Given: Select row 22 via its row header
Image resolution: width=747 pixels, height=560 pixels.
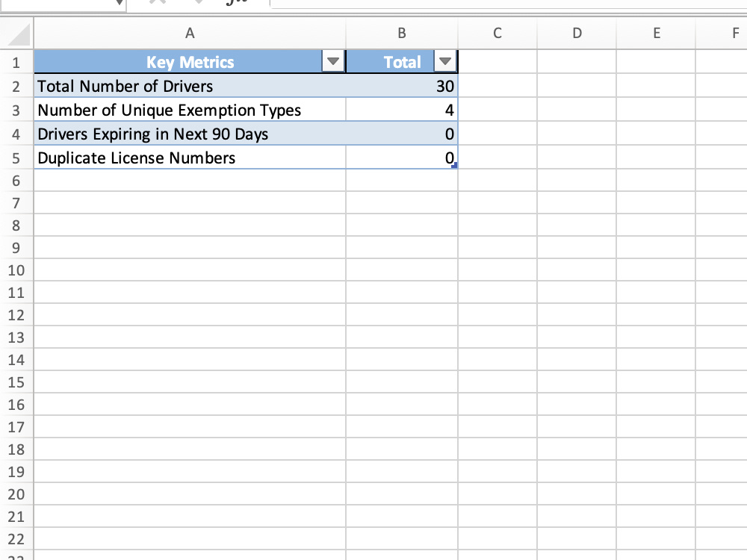Looking at the screenshot, I should pyautogui.click(x=16, y=538).
